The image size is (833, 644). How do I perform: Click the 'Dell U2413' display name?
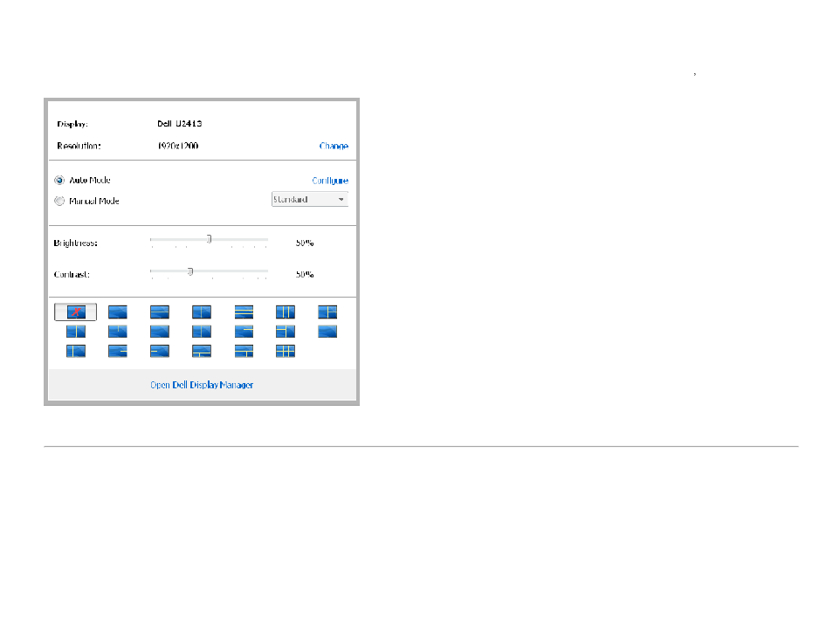pyautogui.click(x=180, y=123)
